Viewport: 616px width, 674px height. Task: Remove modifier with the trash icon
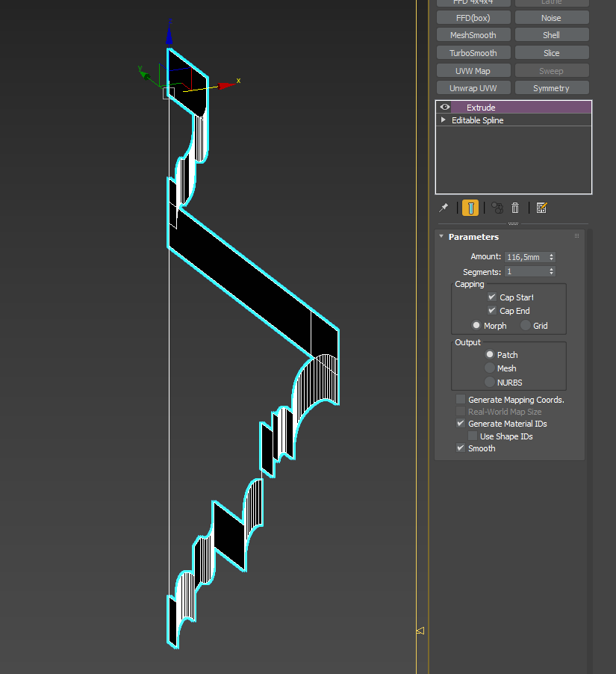pos(515,208)
